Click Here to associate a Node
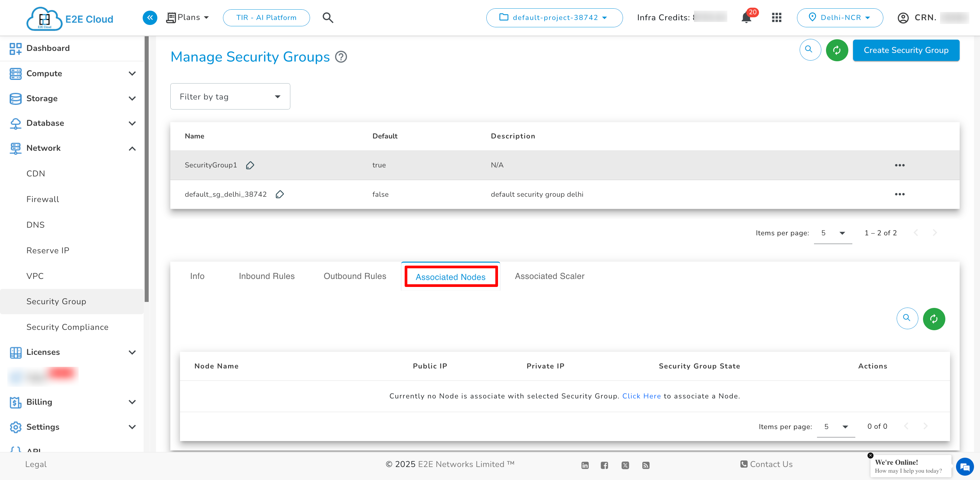 641,396
